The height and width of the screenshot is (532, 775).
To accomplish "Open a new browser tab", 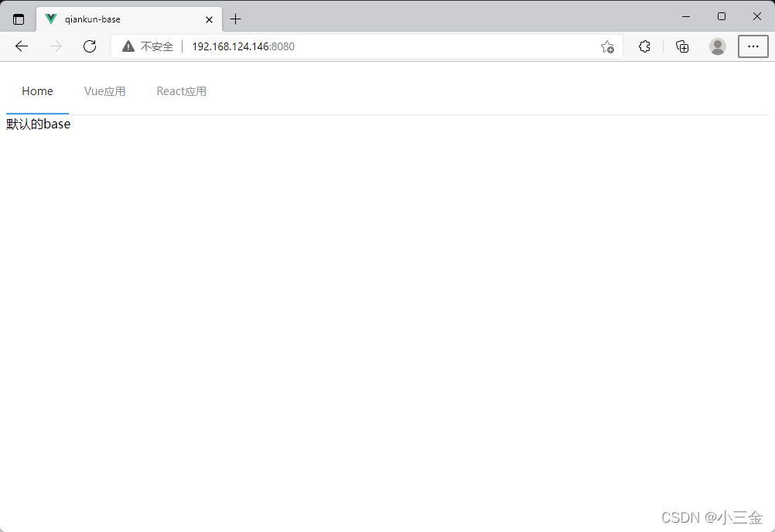I will click(236, 19).
